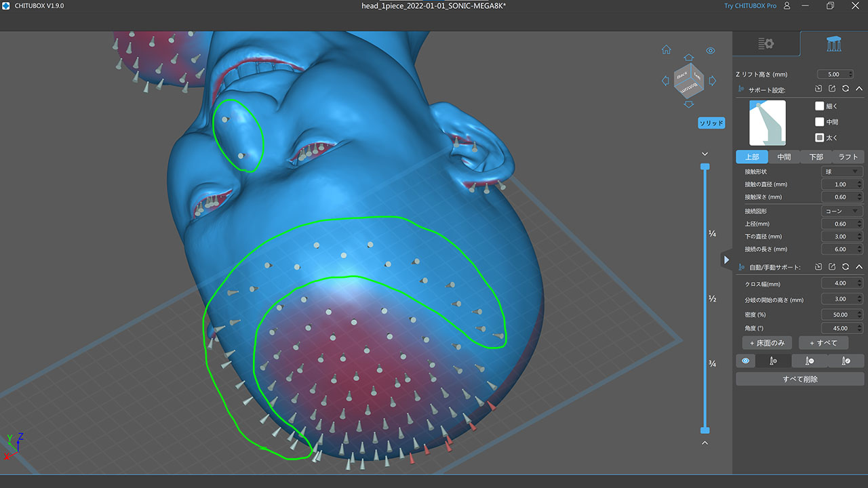This screenshot has width=868, height=488.
Task: Click the ソリッド display mode button
Action: [712, 123]
